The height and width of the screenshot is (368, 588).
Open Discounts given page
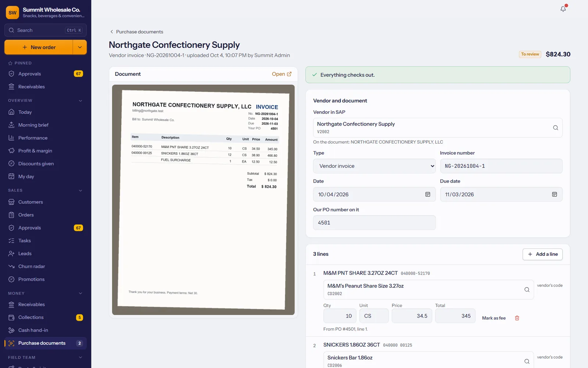point(46,164)
